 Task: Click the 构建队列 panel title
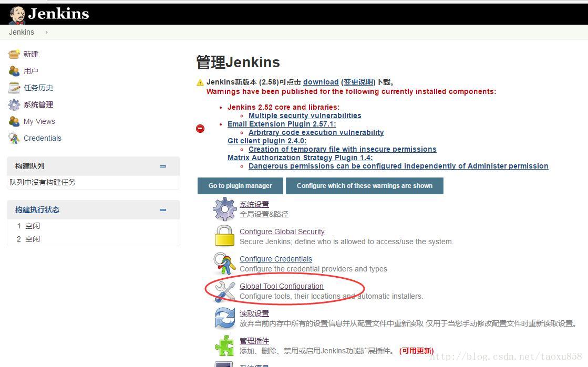[29, 166]
